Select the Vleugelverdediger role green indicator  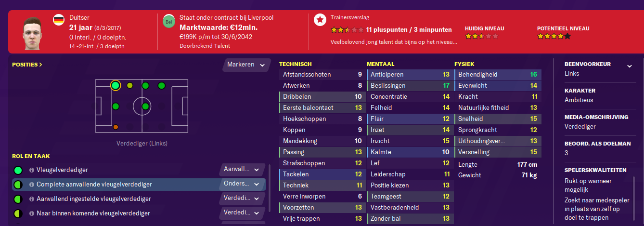coord(18,170)
